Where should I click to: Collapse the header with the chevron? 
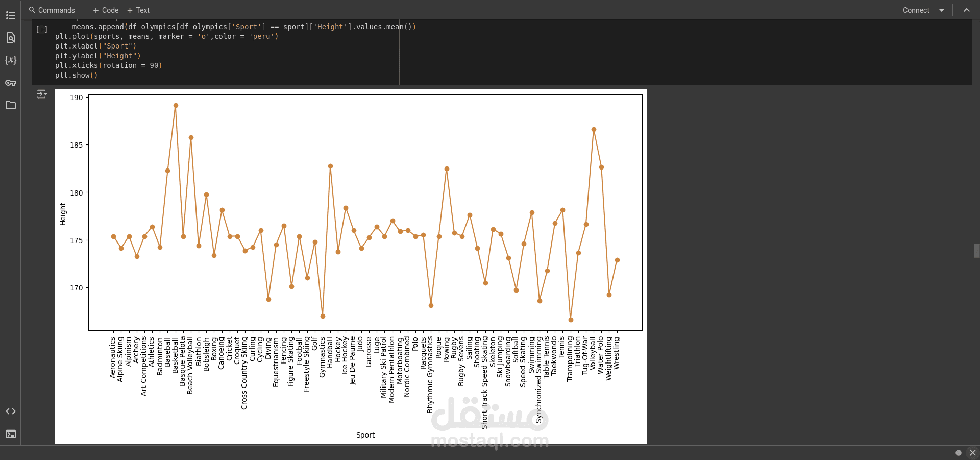967,10
